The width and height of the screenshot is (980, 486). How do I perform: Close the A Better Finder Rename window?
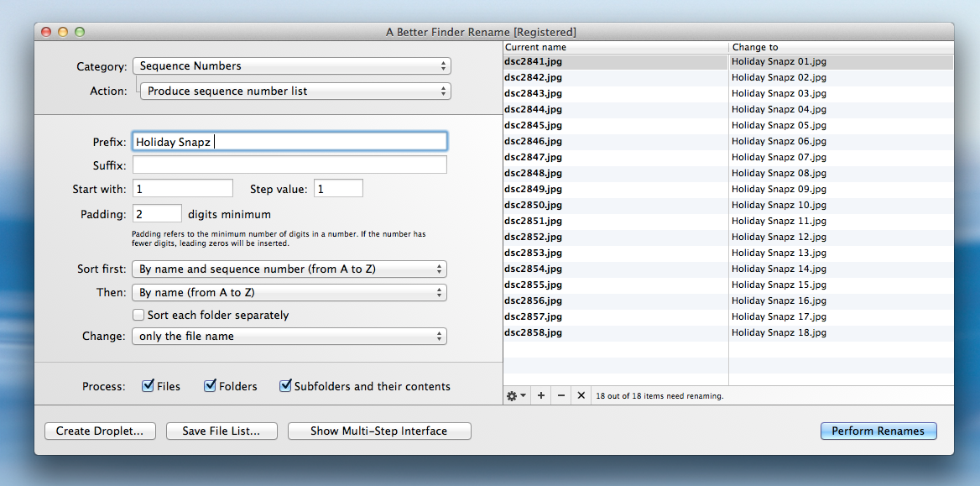pos(45,32)
